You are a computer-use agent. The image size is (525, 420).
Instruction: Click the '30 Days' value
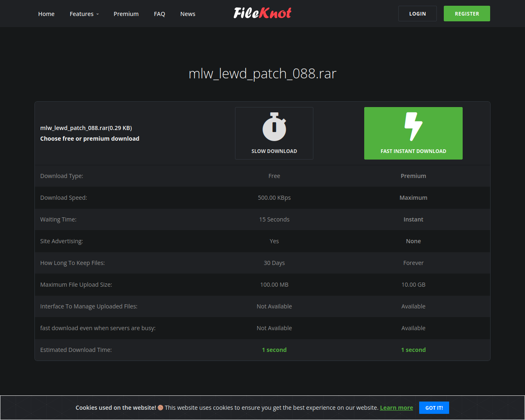pyautogui.click(x=274, y=263)
